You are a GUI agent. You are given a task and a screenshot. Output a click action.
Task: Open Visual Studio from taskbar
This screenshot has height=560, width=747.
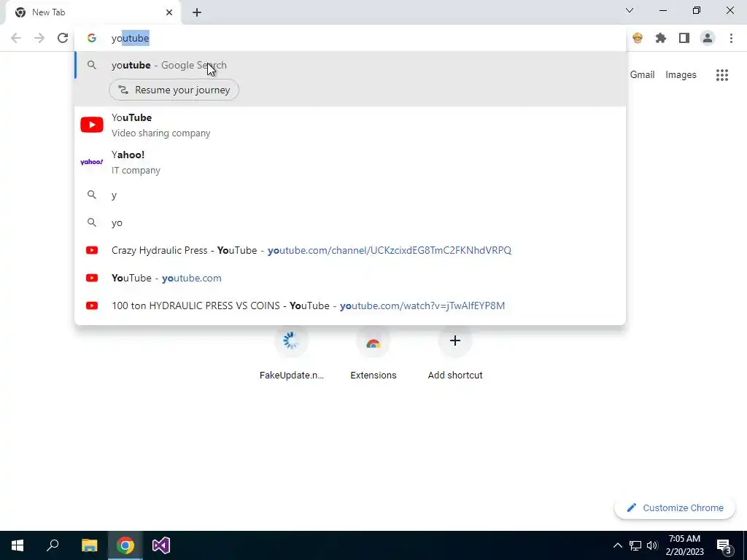(161, 545)
